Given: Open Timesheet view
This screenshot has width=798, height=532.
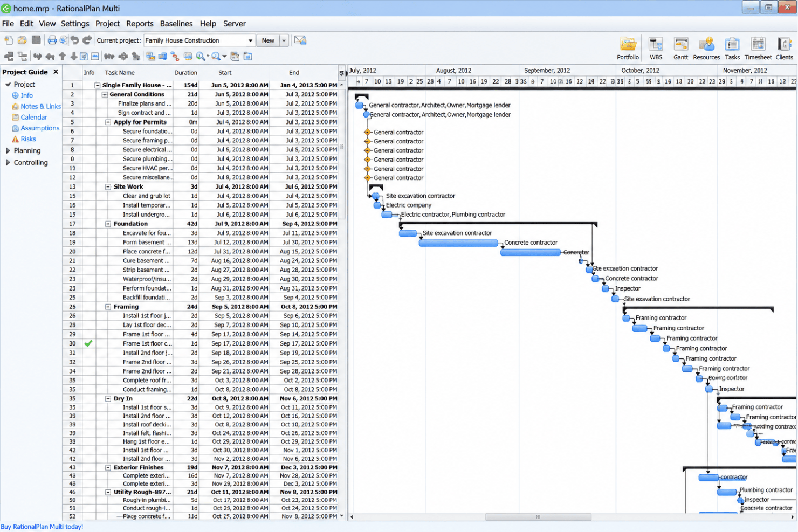Looking at the screenshot, I should tap(758, 49).
